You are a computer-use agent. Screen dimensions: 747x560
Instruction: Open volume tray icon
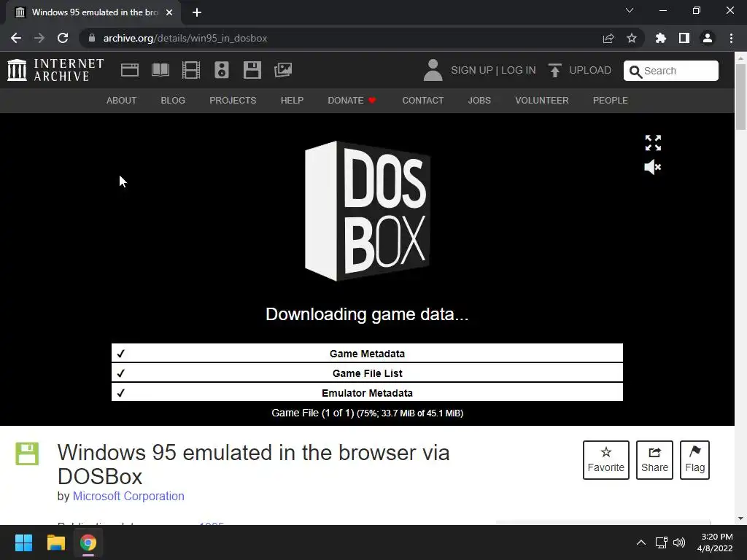(679, 542)
